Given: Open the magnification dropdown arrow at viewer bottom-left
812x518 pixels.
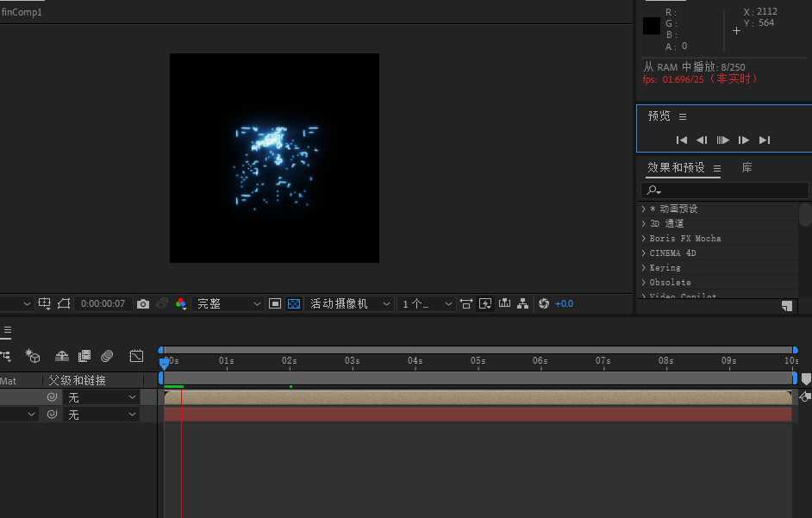Looking at the screenshot, I should pyautogui.click(x=27, y=303).
